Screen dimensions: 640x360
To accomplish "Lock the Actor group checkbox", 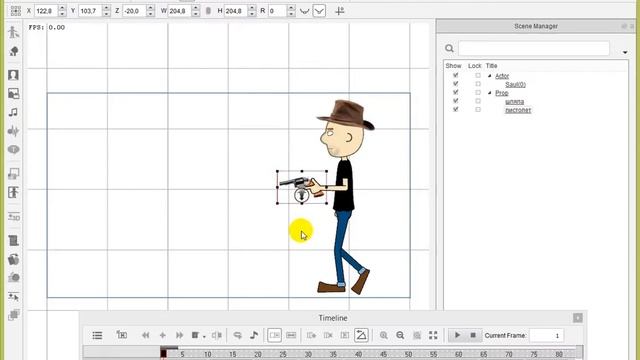I will (478, 76).
